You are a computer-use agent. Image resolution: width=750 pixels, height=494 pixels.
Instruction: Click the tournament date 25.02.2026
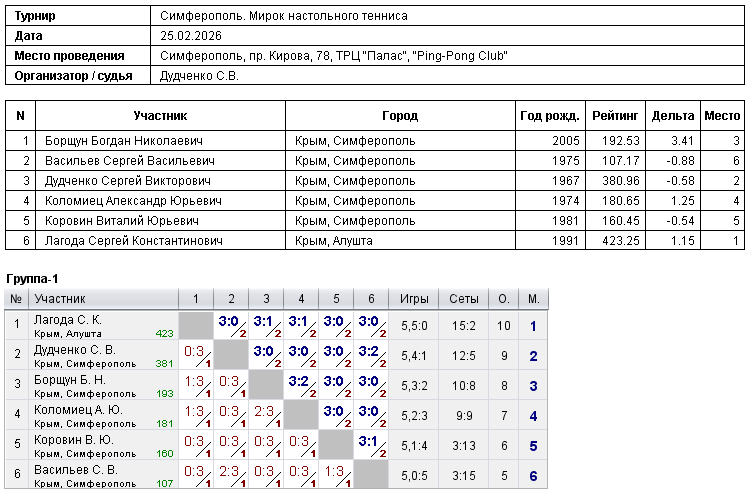point(190,36)
